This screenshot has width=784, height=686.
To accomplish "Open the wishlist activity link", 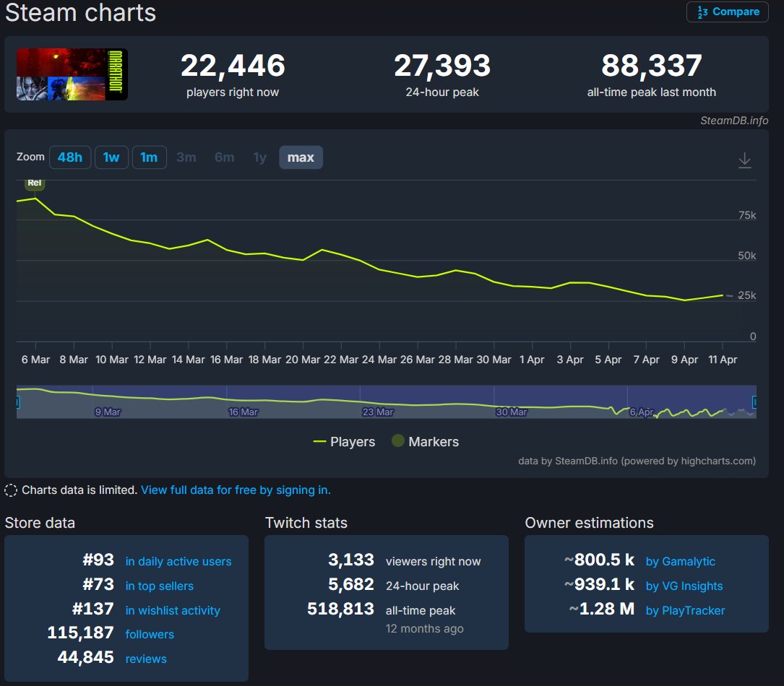I will pos(173,611).
